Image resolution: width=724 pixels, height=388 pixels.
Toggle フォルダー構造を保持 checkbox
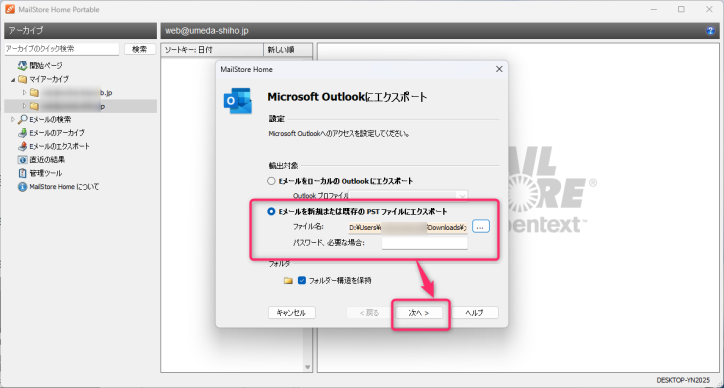pyautogui.click(x=302, y=280)
